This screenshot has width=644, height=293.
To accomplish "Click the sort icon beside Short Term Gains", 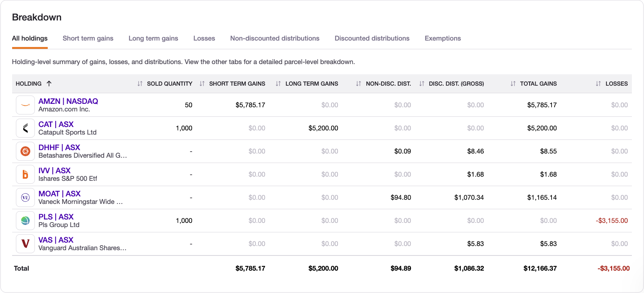I will pos(202,84).
